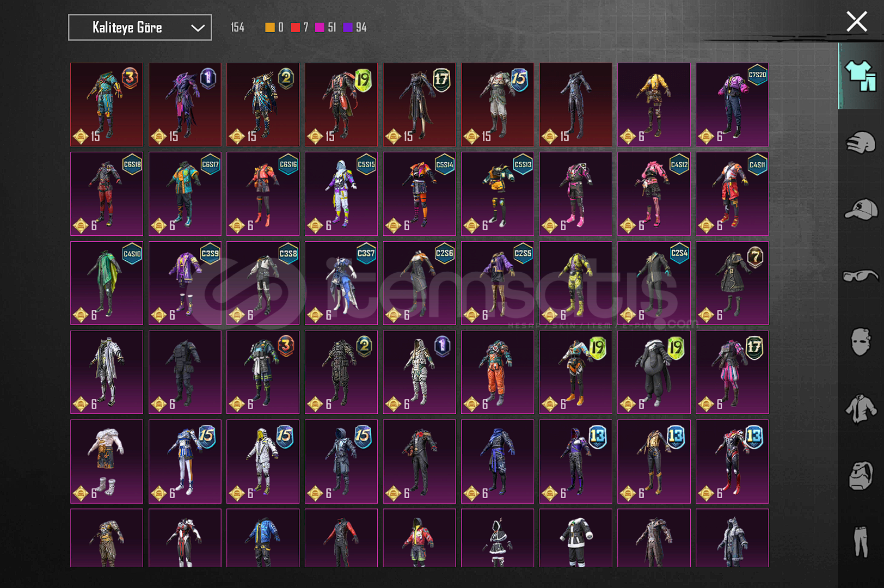Select the C2S4 outfit thumbnail

(x=654, y=283)
